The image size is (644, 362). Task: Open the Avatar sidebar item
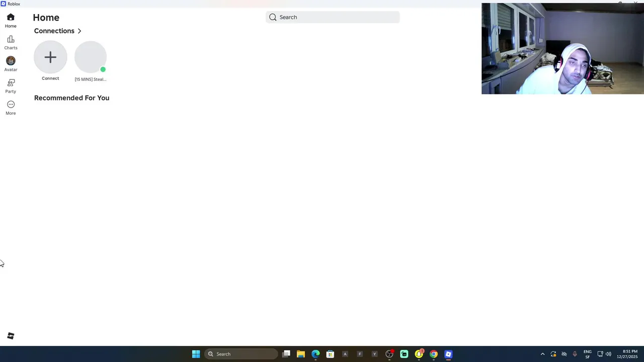[11, 64]
